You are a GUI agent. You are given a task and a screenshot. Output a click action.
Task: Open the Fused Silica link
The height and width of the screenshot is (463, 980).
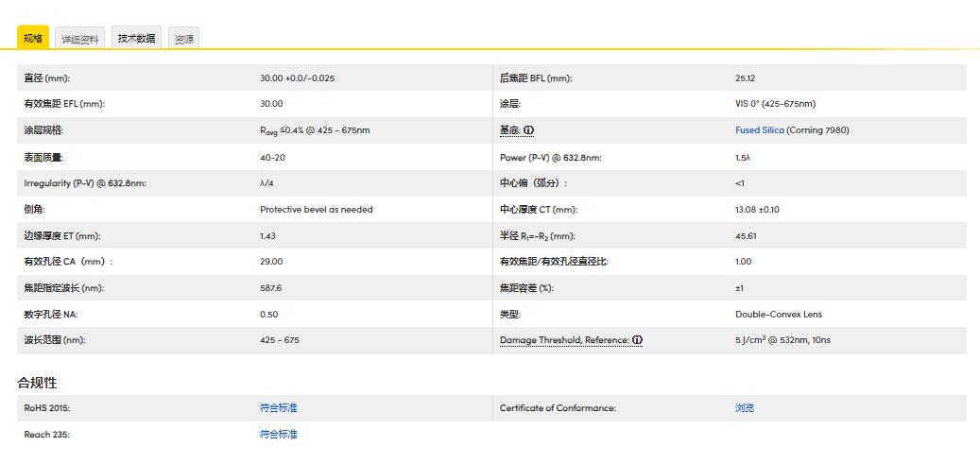[x=760, y=130]
